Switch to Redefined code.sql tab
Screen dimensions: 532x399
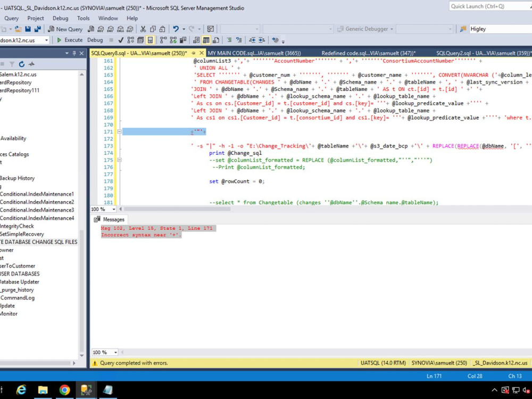click(369, 53)
